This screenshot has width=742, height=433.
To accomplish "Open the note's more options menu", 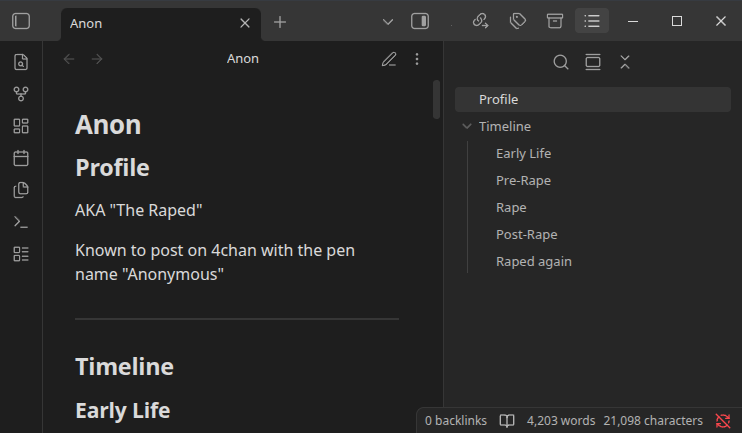I will point(417,59).
